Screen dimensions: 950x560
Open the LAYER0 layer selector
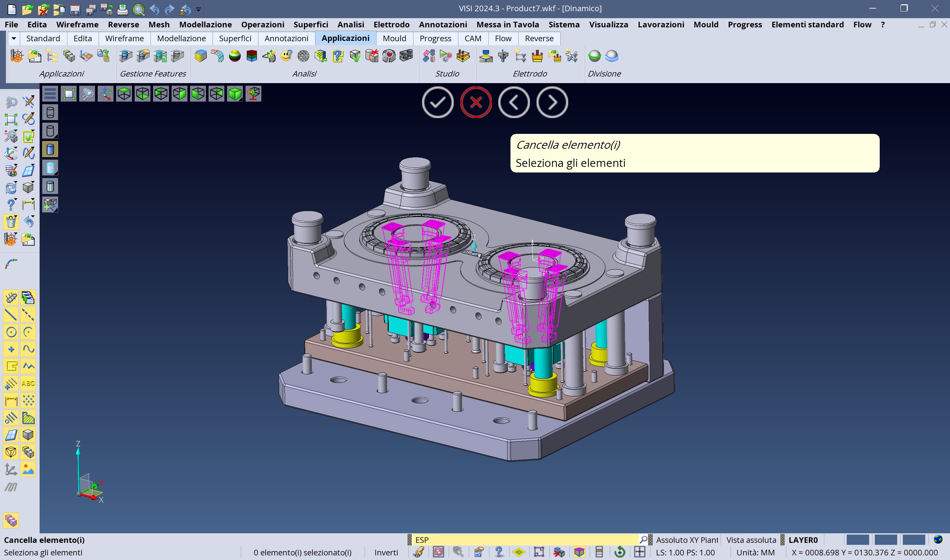(803, 540)
